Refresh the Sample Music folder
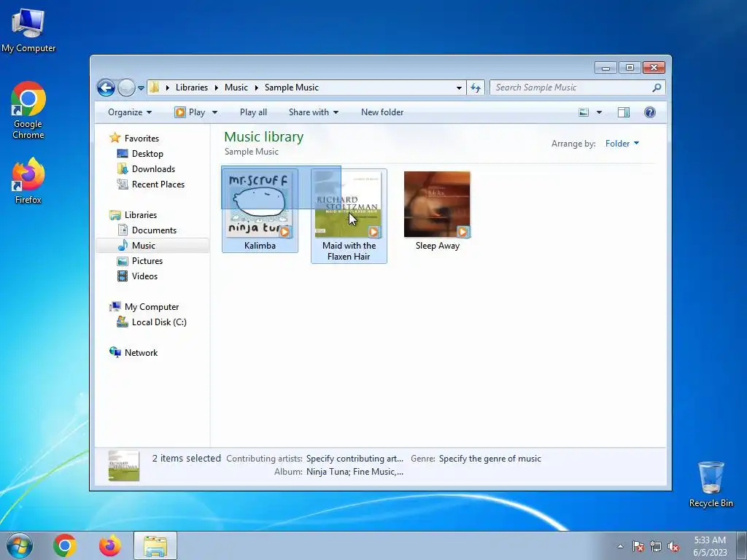The image size is (747, 560). pos(476,87)
